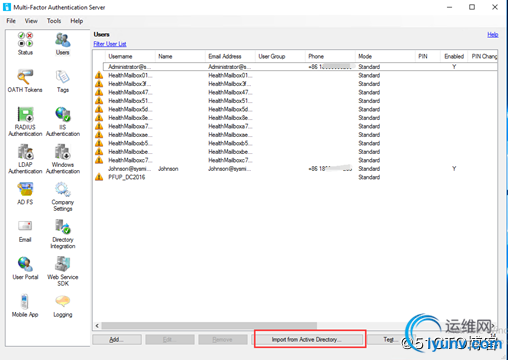
Task: Click Administrator@s... email address cell
Action: tap(229, 67)
